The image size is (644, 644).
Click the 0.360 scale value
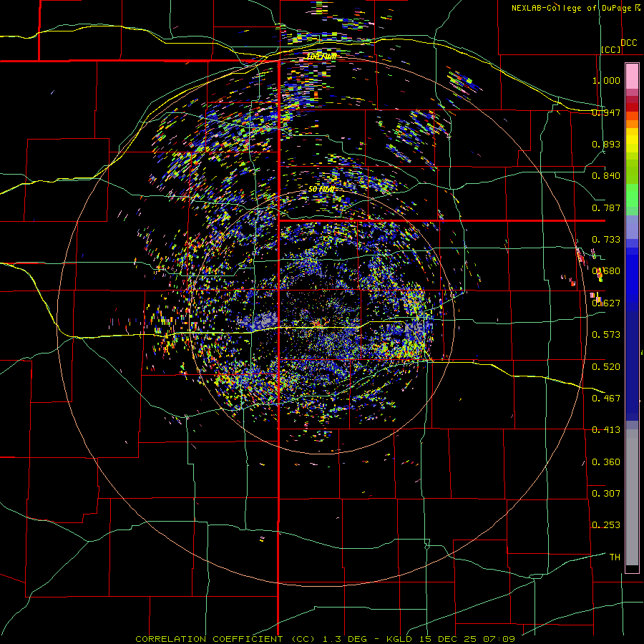click(606, 462)
